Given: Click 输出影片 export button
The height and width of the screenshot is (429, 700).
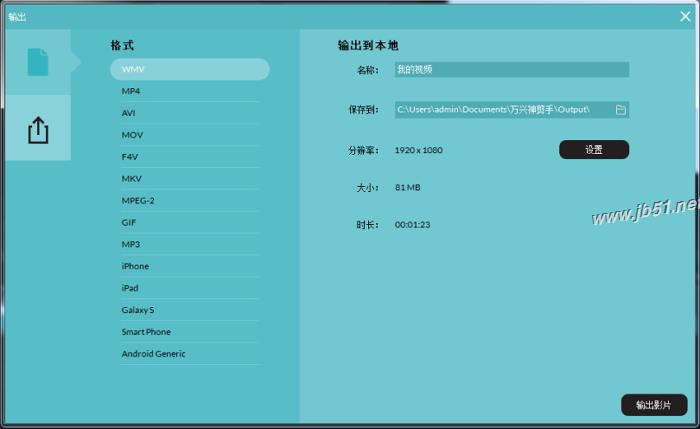Looking at the screenshot, I should point(654,405).
